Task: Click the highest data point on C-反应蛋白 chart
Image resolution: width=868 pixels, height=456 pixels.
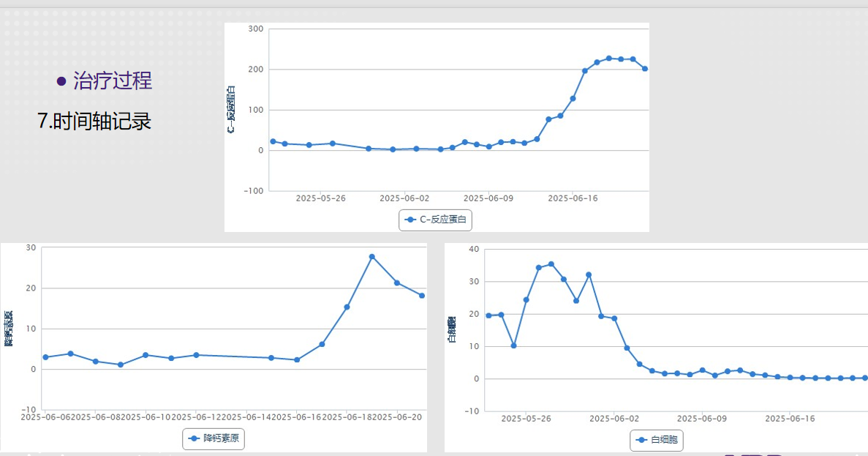Action: [x=608, y=58]
